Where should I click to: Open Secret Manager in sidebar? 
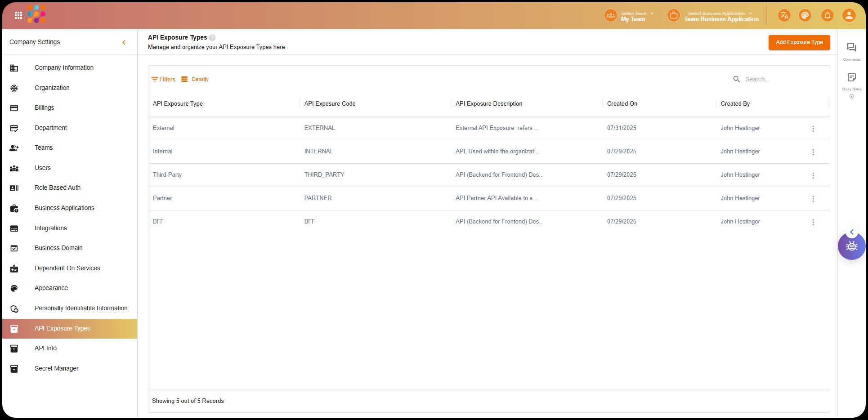click(x=57, y=368)
